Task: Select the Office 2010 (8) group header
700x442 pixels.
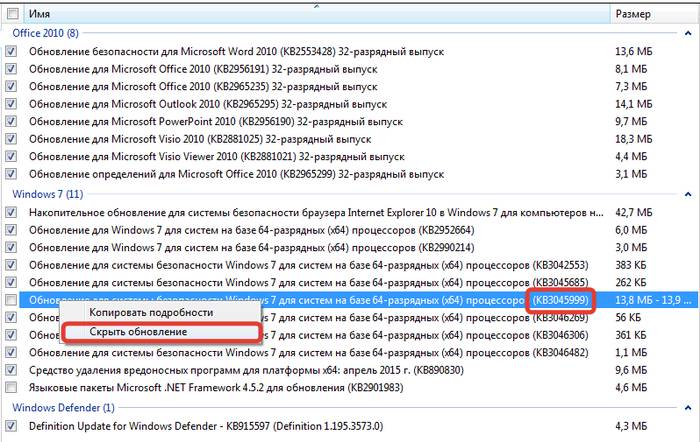Action: tap(45, 33)
